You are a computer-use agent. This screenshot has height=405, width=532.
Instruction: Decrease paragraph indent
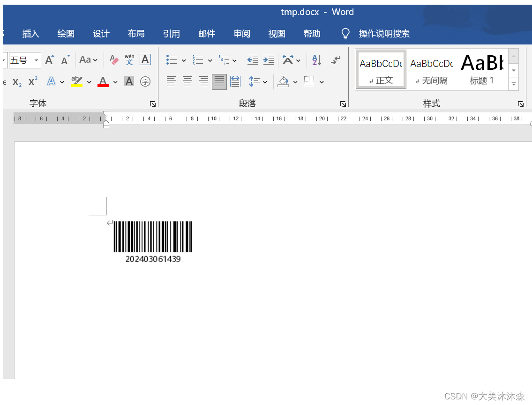point(253,60)
